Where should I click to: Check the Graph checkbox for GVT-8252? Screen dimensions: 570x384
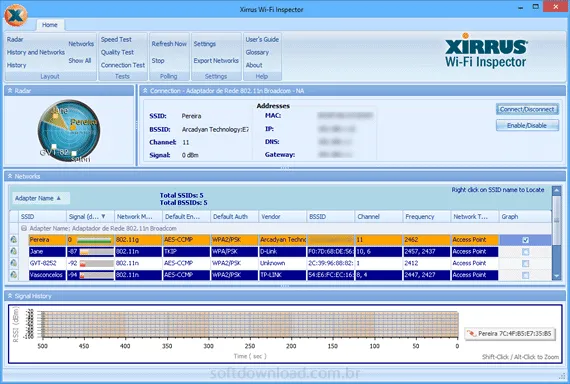(x=525, y=263)
